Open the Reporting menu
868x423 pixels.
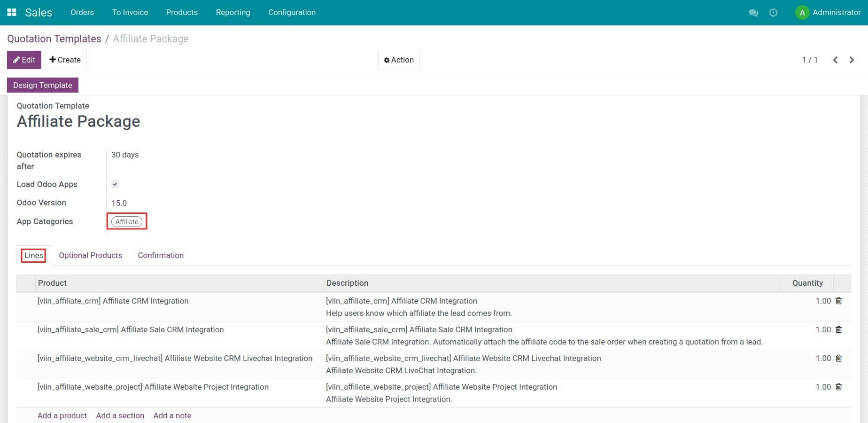(233, 12)
